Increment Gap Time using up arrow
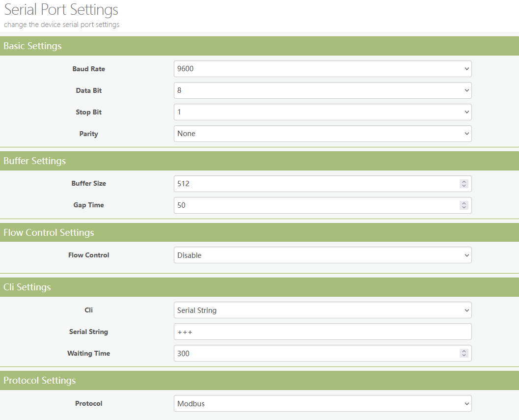The image size is (519, 420). click(464, 203)
